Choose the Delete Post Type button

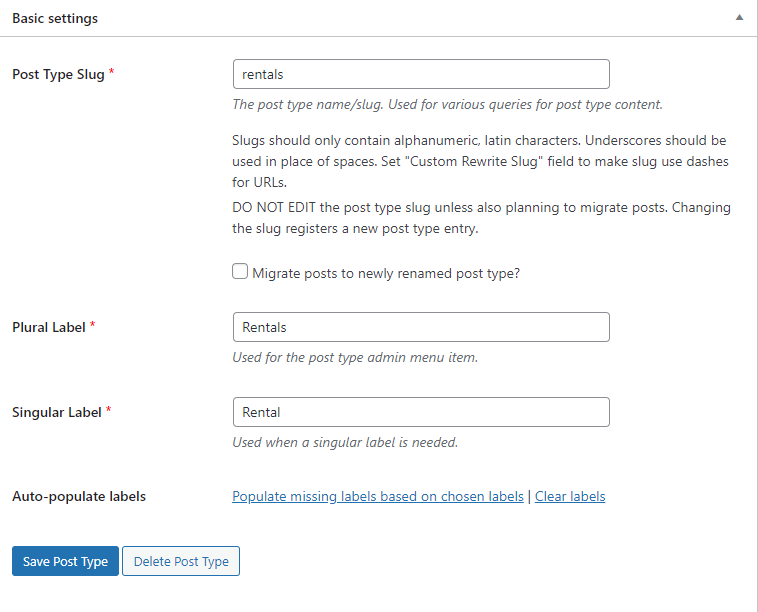[x=181, y=561]
